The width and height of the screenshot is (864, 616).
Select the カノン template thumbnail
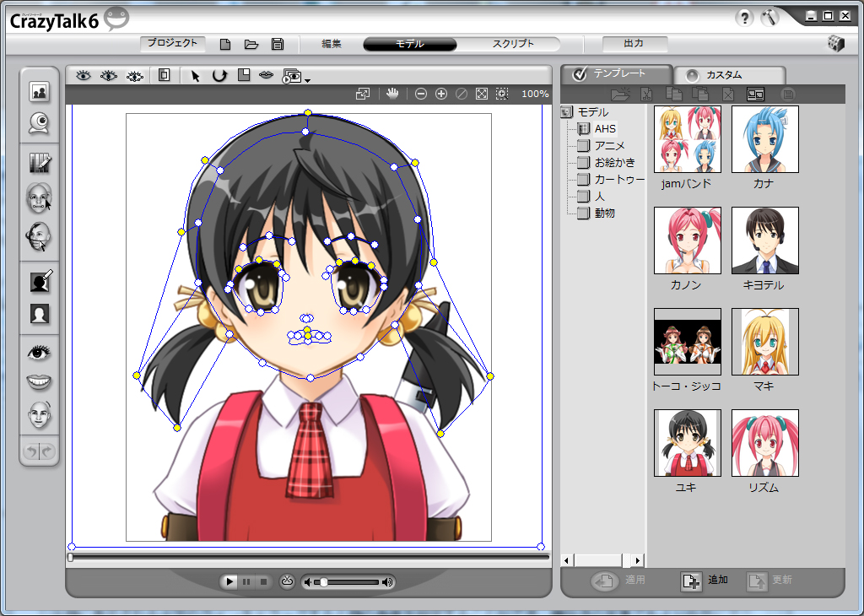coord(687,240)
